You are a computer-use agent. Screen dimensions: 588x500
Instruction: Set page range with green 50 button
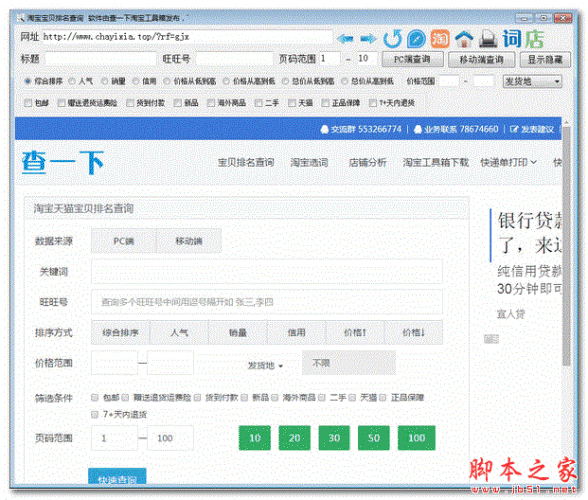click(374, 438)
